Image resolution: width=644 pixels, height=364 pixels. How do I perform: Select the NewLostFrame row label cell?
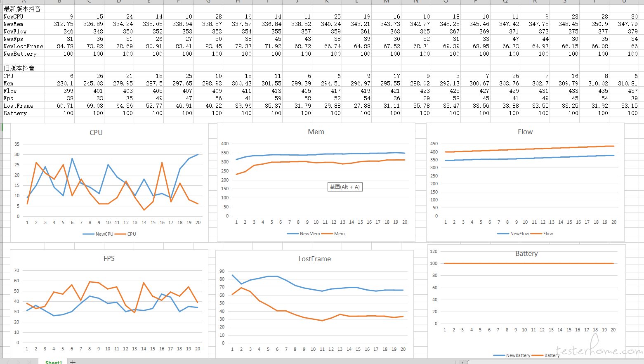[24, 46]
